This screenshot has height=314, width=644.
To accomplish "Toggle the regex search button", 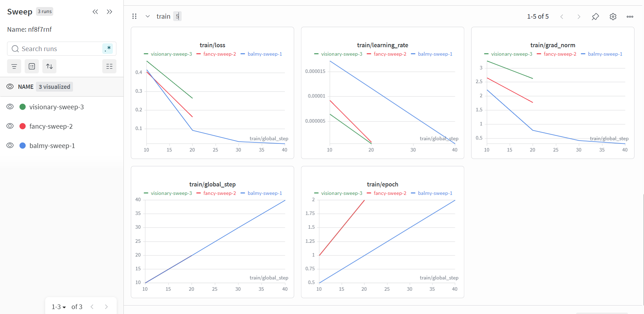I will coord(108,49).
